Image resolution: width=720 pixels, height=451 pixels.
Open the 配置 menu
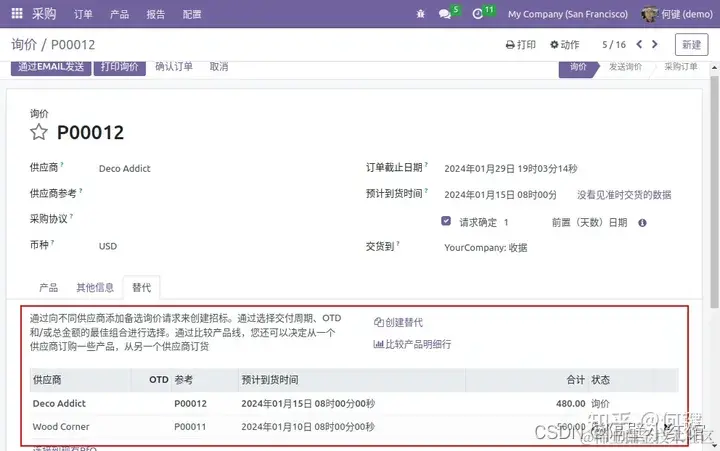coord(192,14)
